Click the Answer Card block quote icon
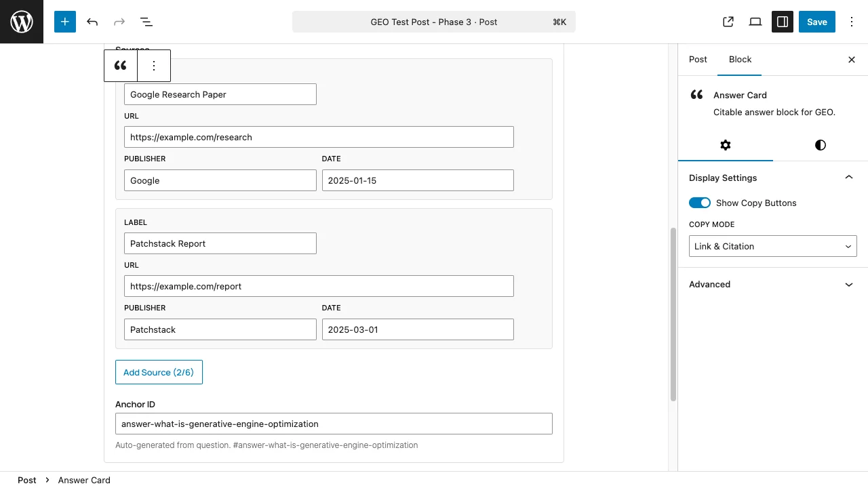Viewport: 868px width, 488px height. pyautogui.click(x=121, y=66)
